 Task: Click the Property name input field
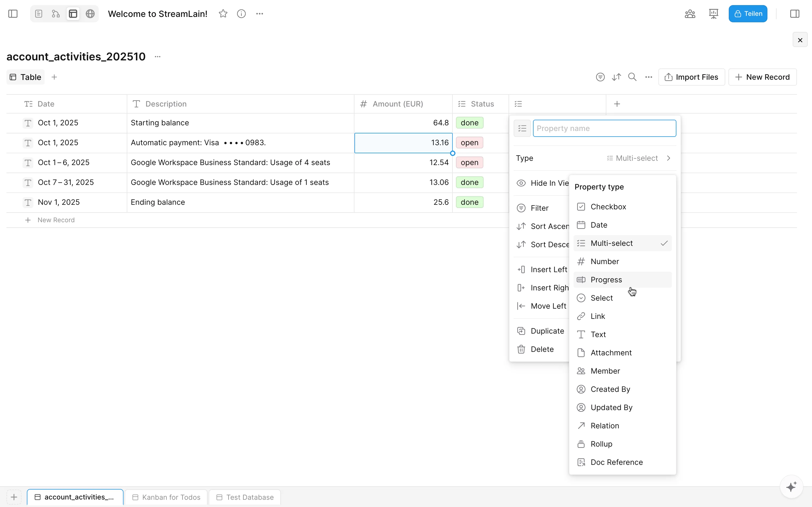[x=604, y=128]
